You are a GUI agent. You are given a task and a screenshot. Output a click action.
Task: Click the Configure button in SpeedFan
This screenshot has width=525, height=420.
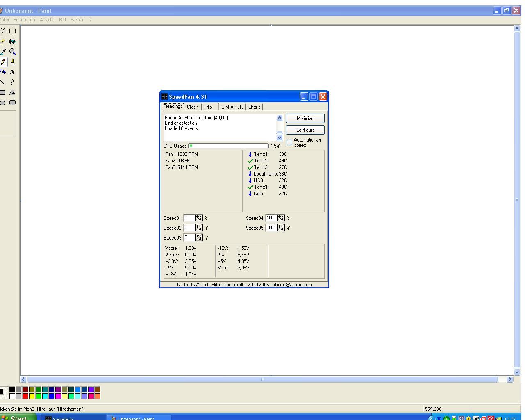click(x=305, y=130)
